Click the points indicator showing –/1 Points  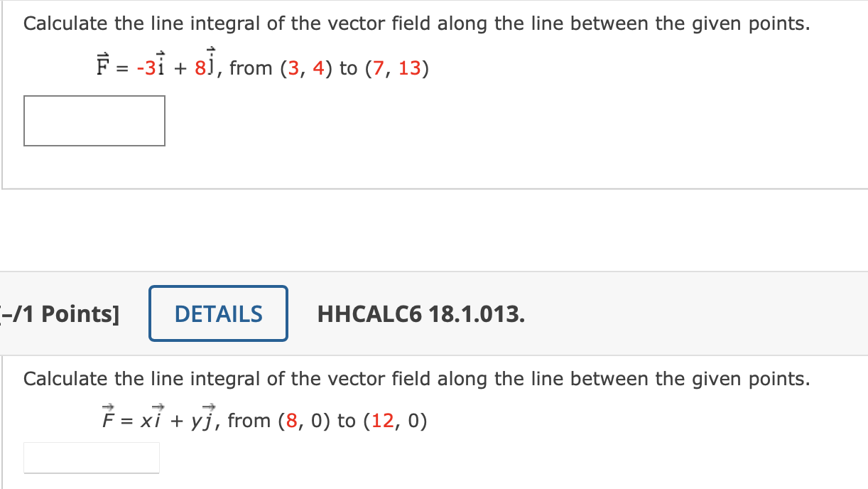pos(60,313)
